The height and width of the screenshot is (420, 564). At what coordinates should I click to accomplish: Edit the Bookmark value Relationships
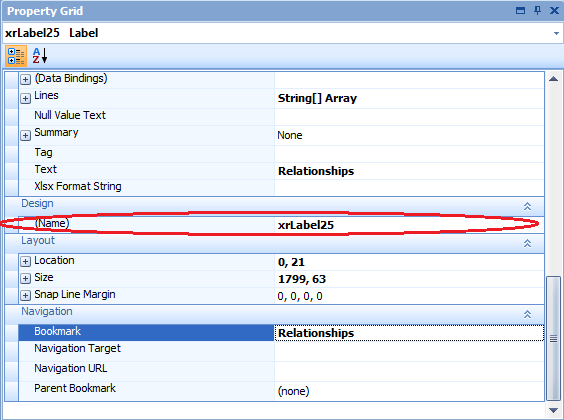pos(409,333)
